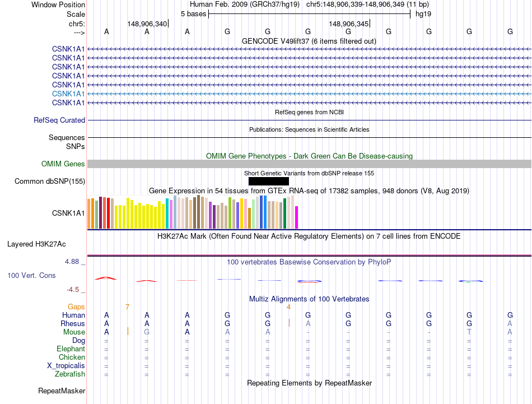This screenshot has height=404, width=532.
Task: Click the 148,906,345 position marker
Action: 349,24
